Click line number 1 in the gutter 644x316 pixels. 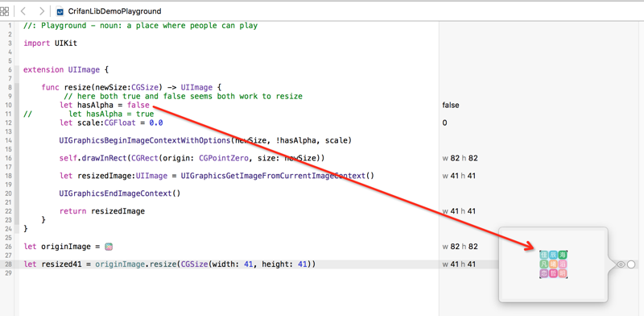coord(10,26)
